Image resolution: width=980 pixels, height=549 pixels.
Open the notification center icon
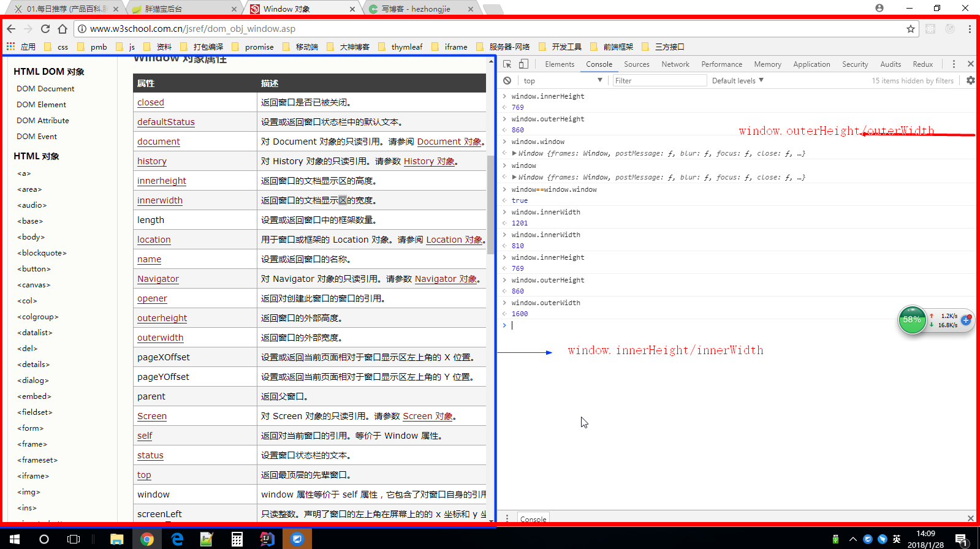[962, 540]
